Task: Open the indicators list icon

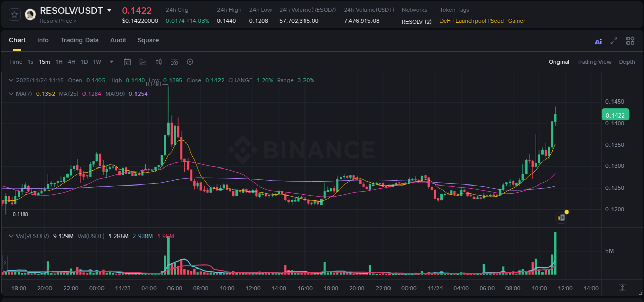Action: 174,62
